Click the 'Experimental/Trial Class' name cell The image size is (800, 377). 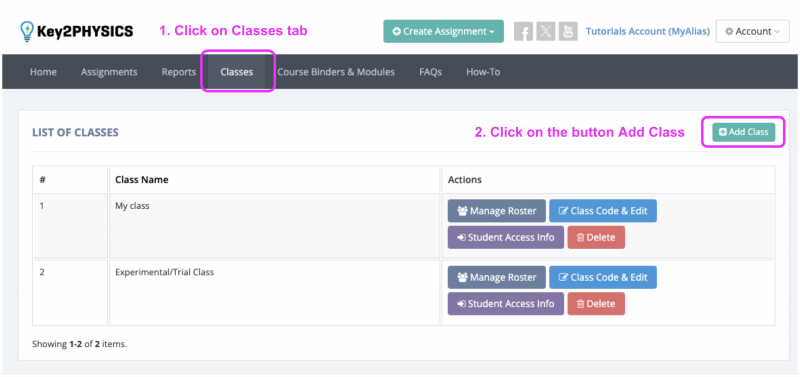pyautogui.click(x=274, y=292)
